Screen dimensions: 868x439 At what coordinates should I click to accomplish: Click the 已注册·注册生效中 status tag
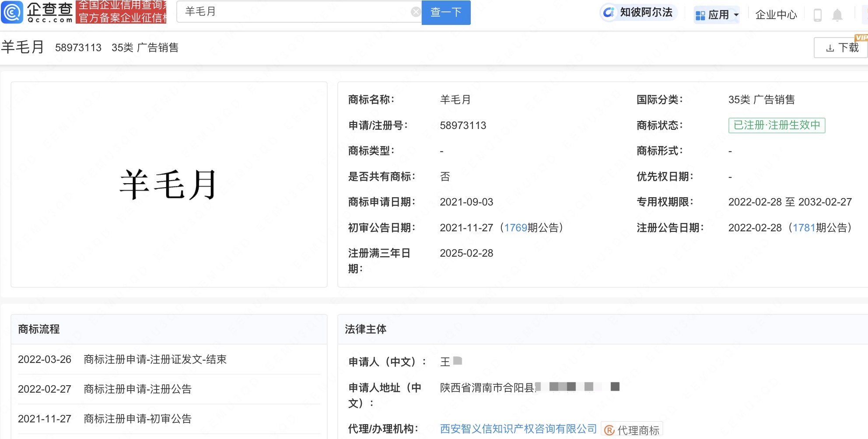(x=777, y=125)
